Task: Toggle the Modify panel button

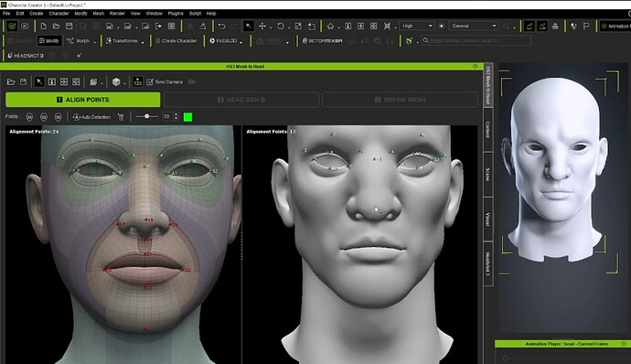Action: pos(49,40)
